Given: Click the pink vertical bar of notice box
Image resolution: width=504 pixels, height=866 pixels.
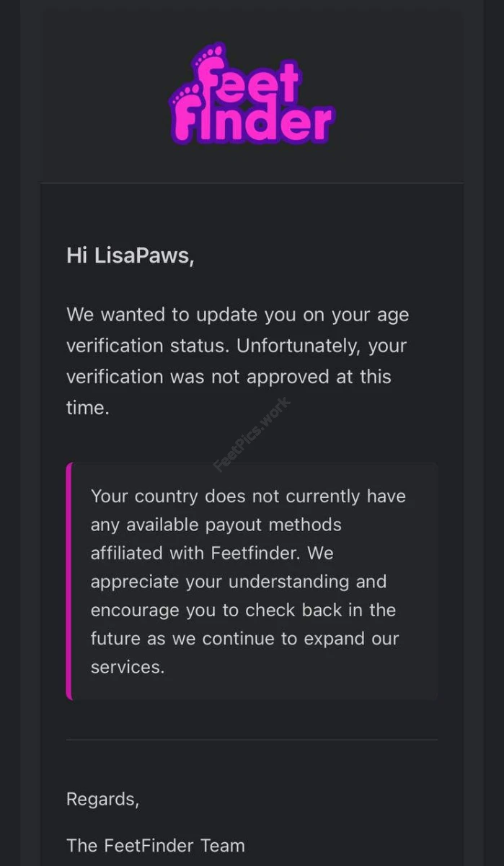Looking at the screenshot, I should point(69,581).
